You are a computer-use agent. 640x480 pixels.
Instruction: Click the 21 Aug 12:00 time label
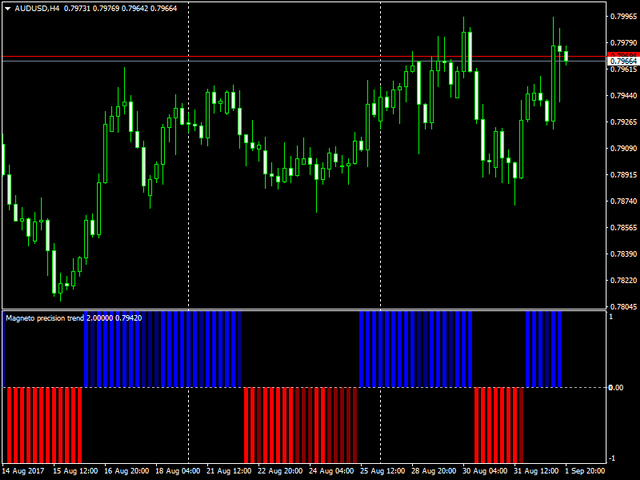pyautogui.click(x=229, y=471)
